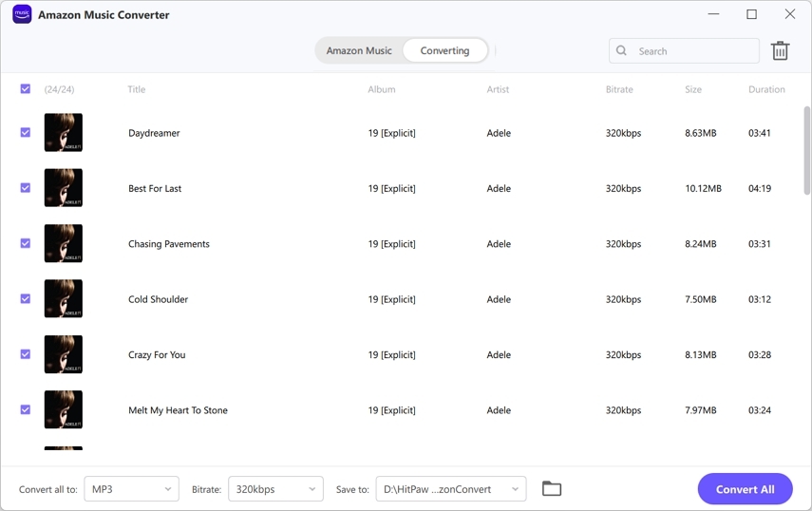This screenshot has height=511, width=812.
Task: Click the Album column header
Action: (382, 89)
